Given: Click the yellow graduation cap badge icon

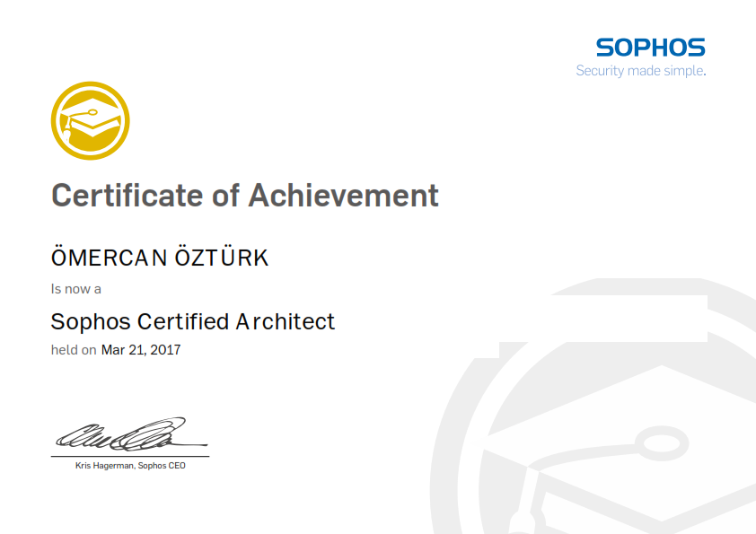Looking at the screenshot, I should 90,120.
